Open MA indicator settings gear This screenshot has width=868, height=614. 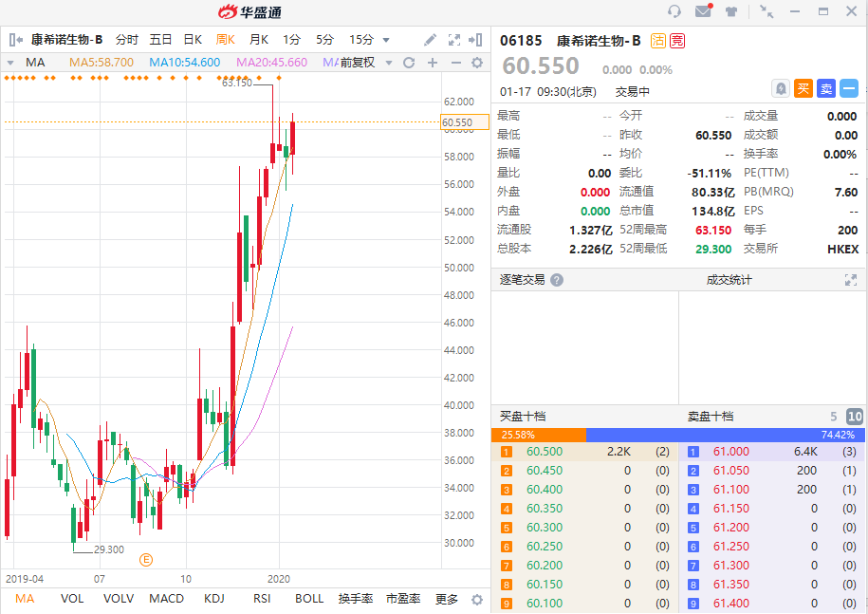pyautogui.click(x=477, y=63)
